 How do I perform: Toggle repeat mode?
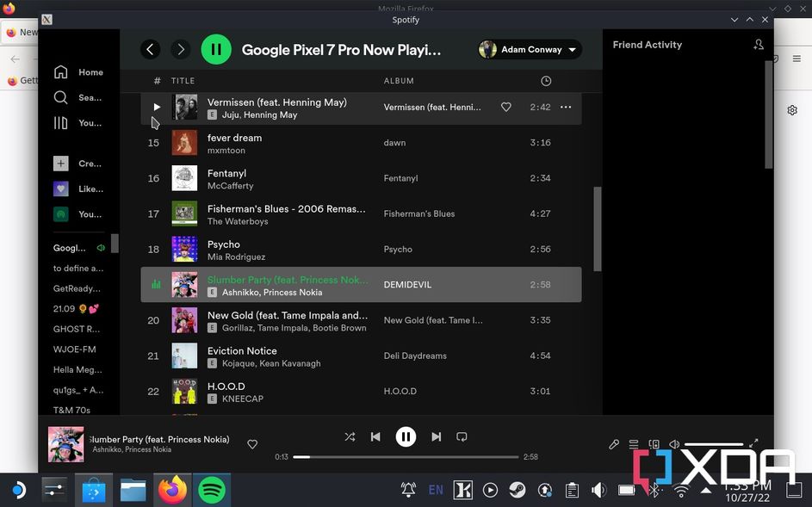462,436
